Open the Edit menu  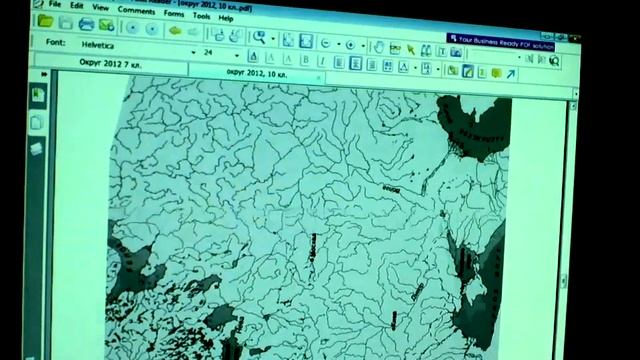[x=77, y=6]
